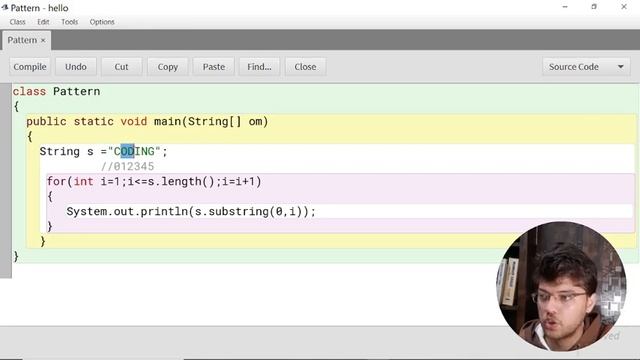The image size is (640, 360).
Task: Click the Paste button
Action: tap(214, 67)
